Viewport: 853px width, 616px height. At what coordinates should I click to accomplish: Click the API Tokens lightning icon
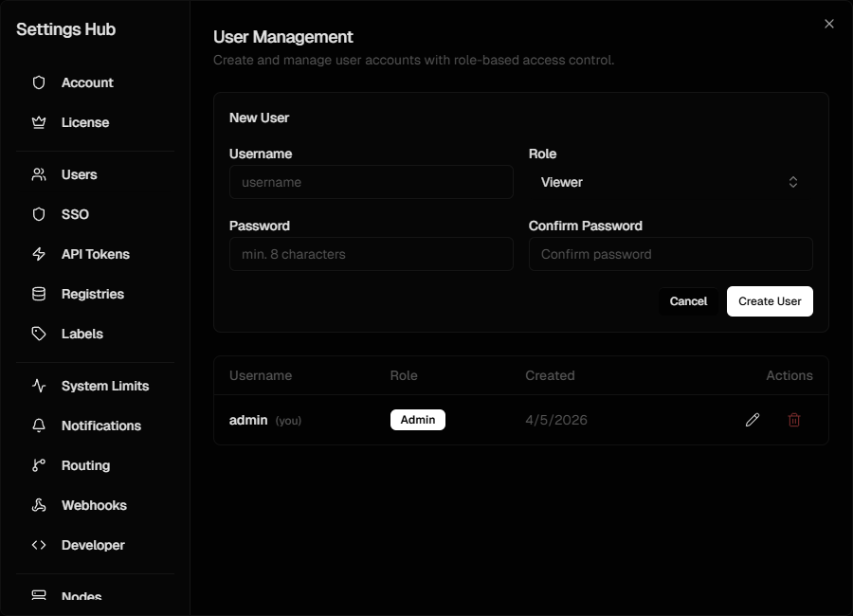click(x=39, y=254)
